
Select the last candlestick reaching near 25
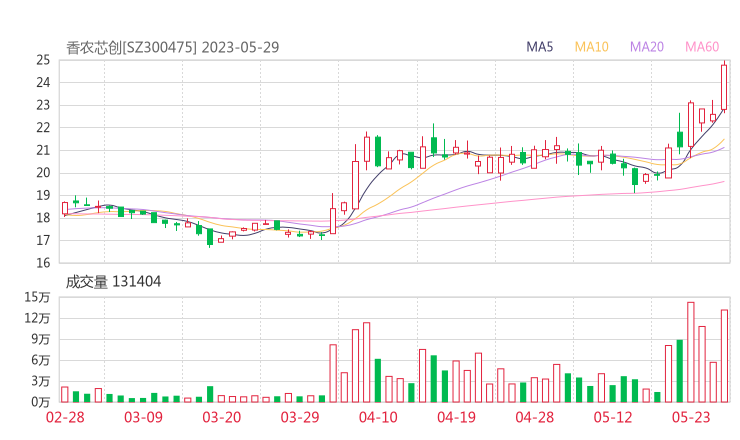(724, 87)
